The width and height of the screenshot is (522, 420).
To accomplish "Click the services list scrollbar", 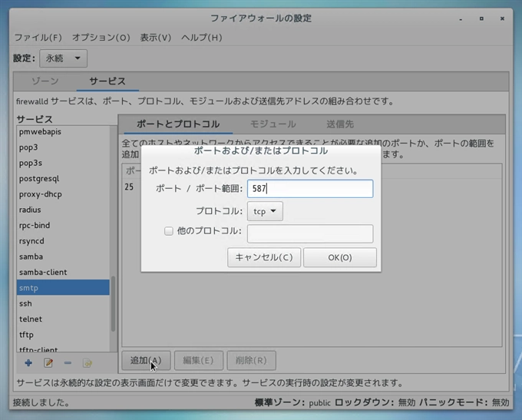I will [113, 304].
